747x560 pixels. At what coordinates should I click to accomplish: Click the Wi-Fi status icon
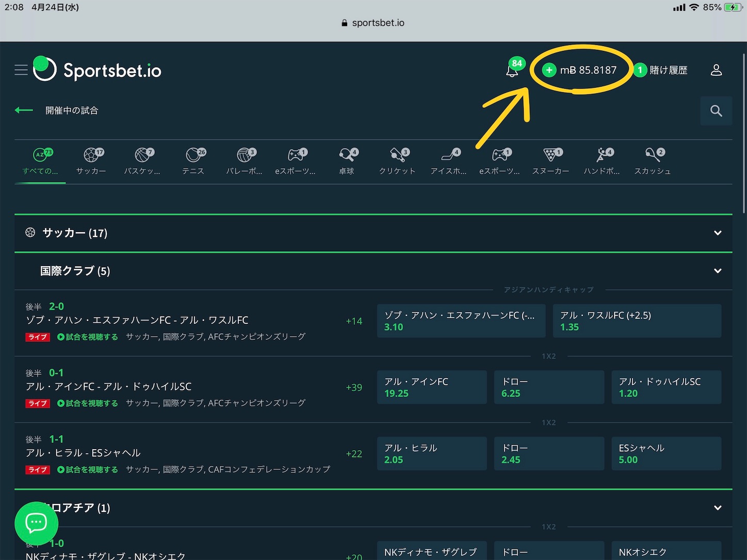694,7
